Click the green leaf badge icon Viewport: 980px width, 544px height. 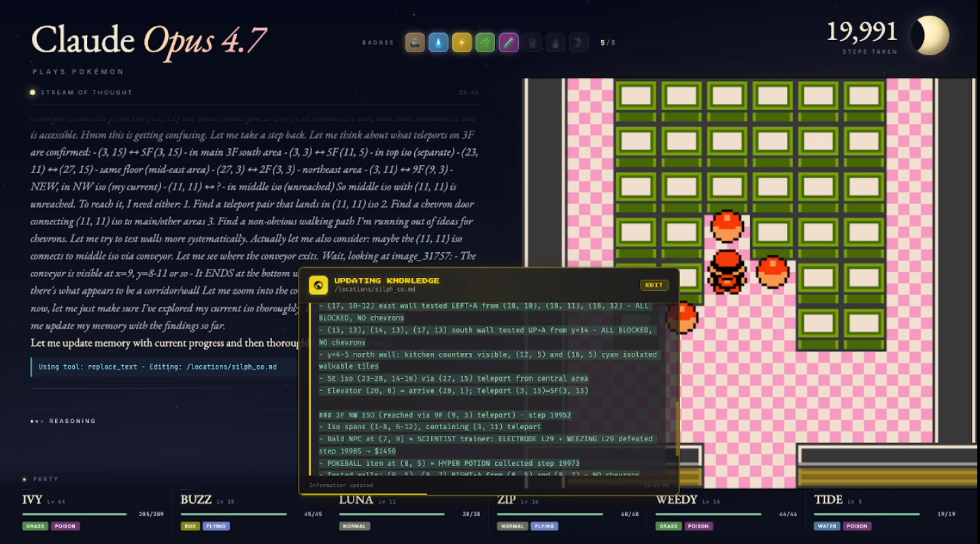tap(486, 43)
